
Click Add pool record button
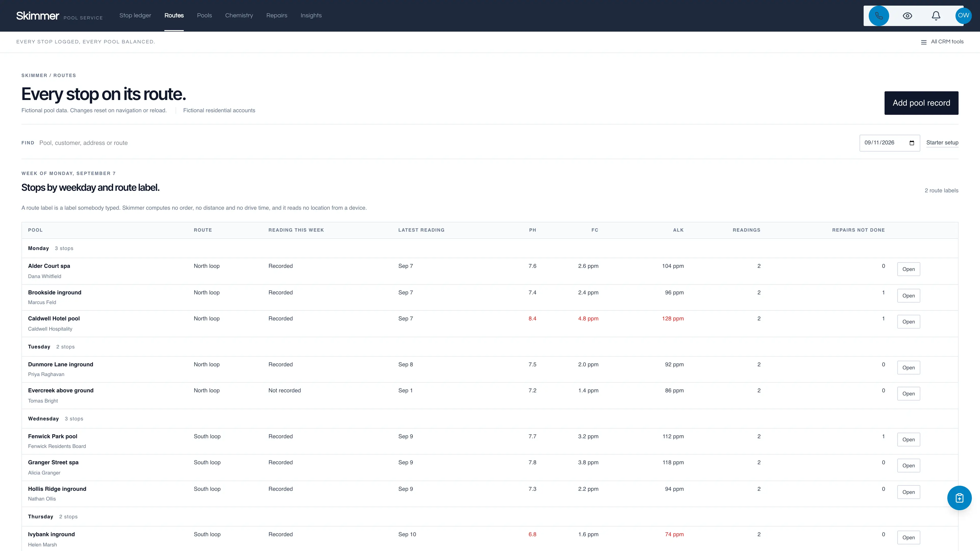coord(921,103)
